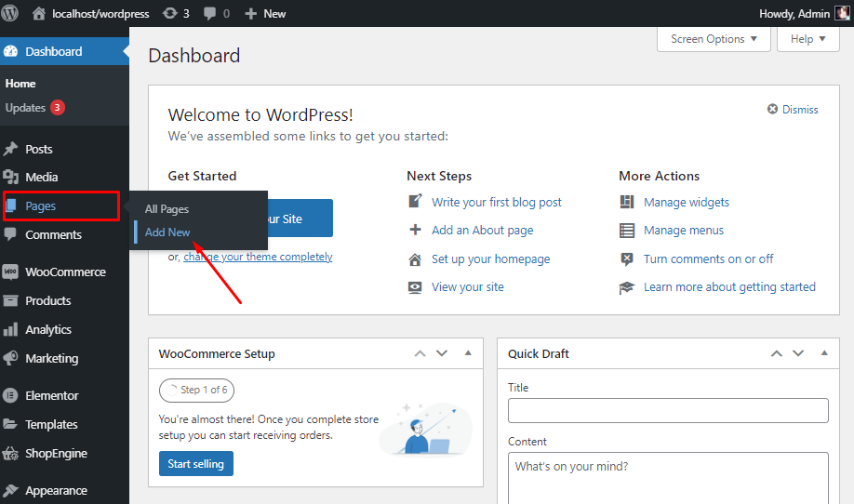Screen dimensions: 854x504
Task: Click the widgets icon beside Manage widgets
Action: 627,202
